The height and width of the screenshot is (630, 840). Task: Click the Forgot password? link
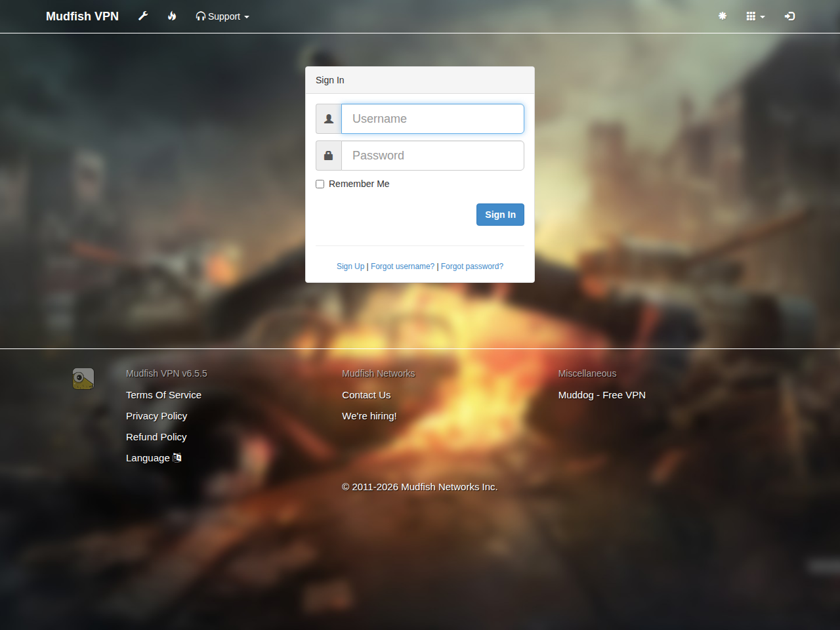(472, 266)
